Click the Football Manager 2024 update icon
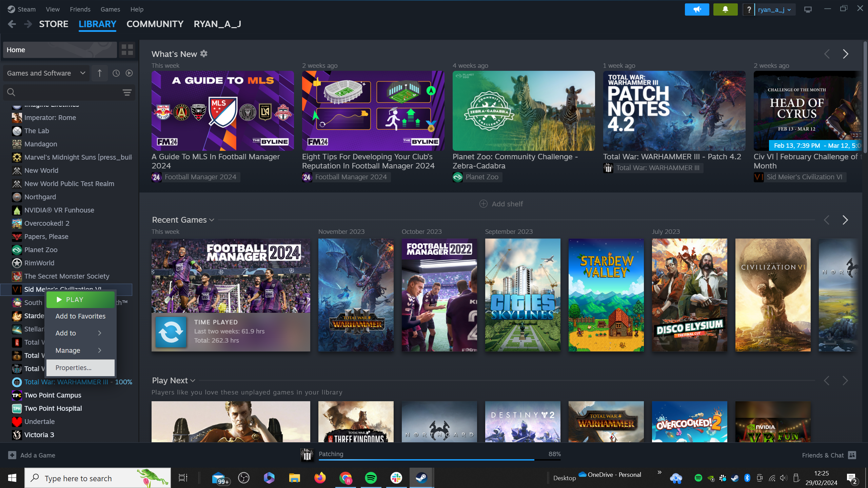 pyautogui.click(x=171, y=332)
